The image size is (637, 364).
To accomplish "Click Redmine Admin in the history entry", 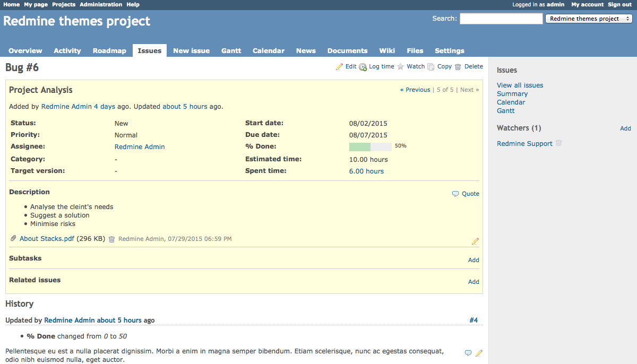I will click(70, 320).
